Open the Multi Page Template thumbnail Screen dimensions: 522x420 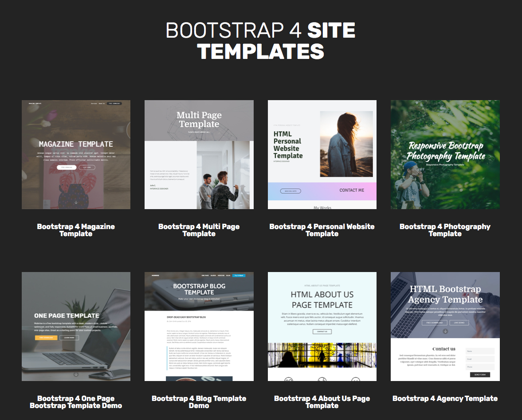[x=199, y=155]
